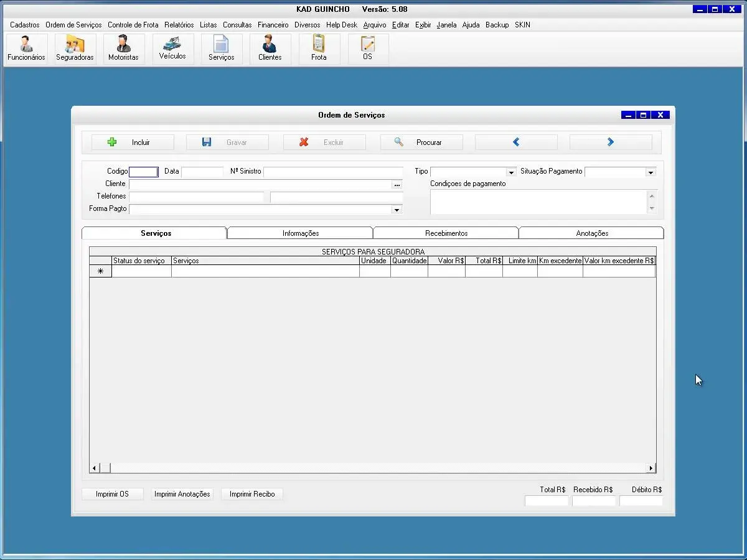Image resolution: width=747 pixels, height=560 pixels.
Task: Expand the Tipo dropdown
Action: (511, 172)
